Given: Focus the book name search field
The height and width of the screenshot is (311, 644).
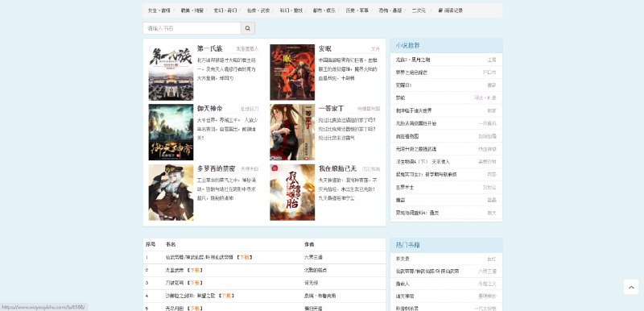Looking at the screenshot, I should 192,28.
